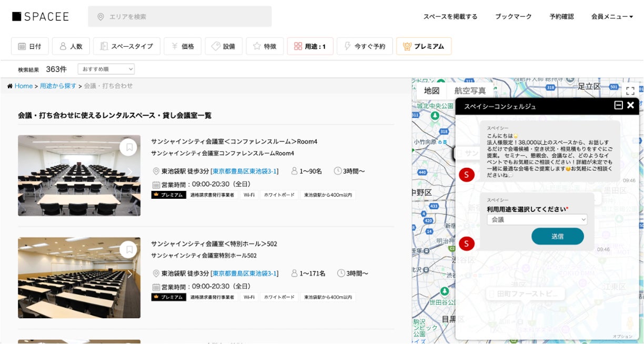Viewport: 644px width, 344px height.
Task: Toggle the 今すぐ予約 filter
Action: (364, 46)
